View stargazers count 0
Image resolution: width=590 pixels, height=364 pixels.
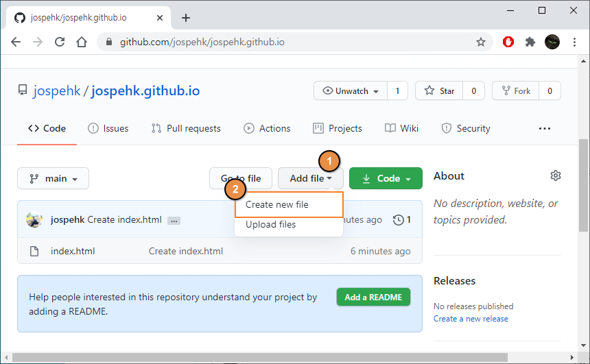tap(474, 90)
